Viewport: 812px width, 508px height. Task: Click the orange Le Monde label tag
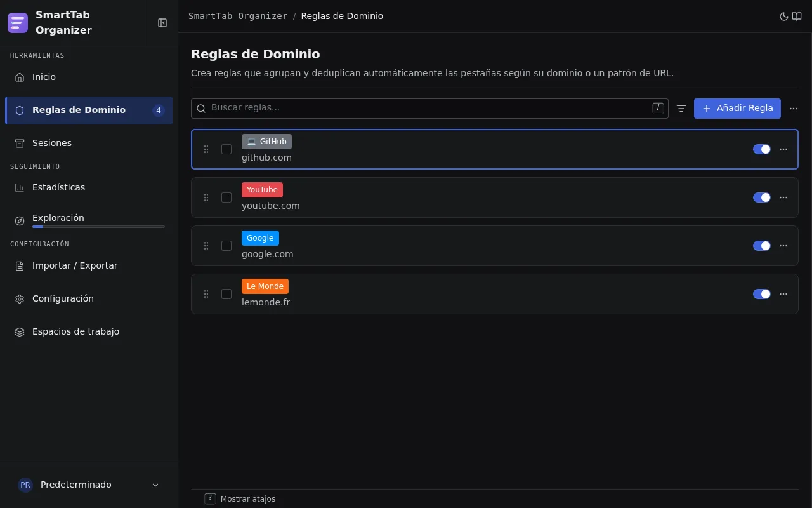coord(265,286)
